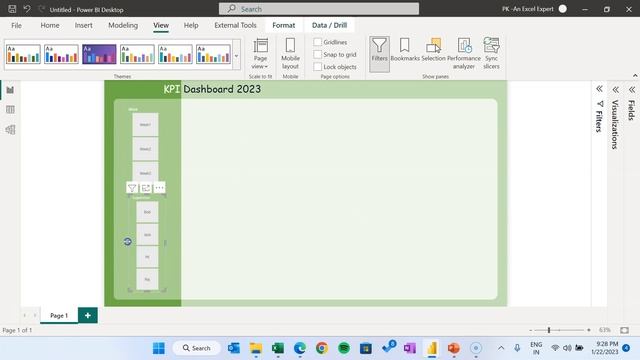Image resolution: width=640 pixels, height=360 pixels.
Task: Redo the last undone action
Action: coord(41,9)
